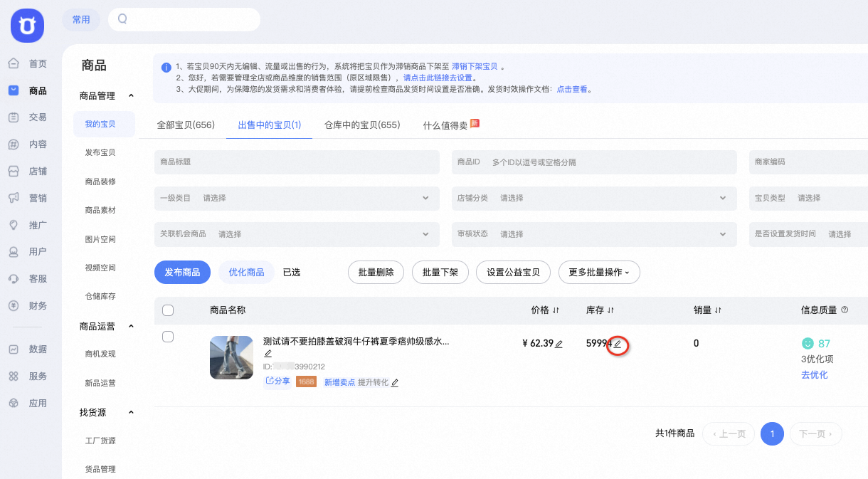Screen dimensions: 868x479
Task: Open 用户 icon in left sidebar
Action: pyautogui.click(x=14, y=251)
